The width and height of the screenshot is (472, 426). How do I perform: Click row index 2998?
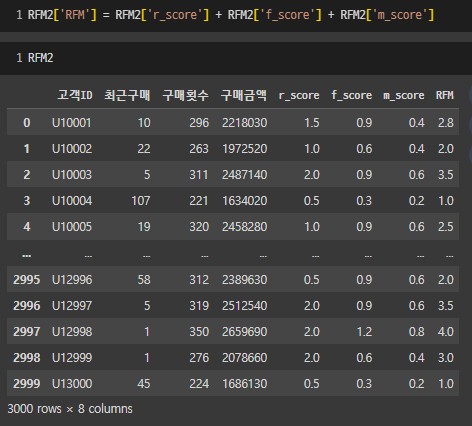coord(27,358)
